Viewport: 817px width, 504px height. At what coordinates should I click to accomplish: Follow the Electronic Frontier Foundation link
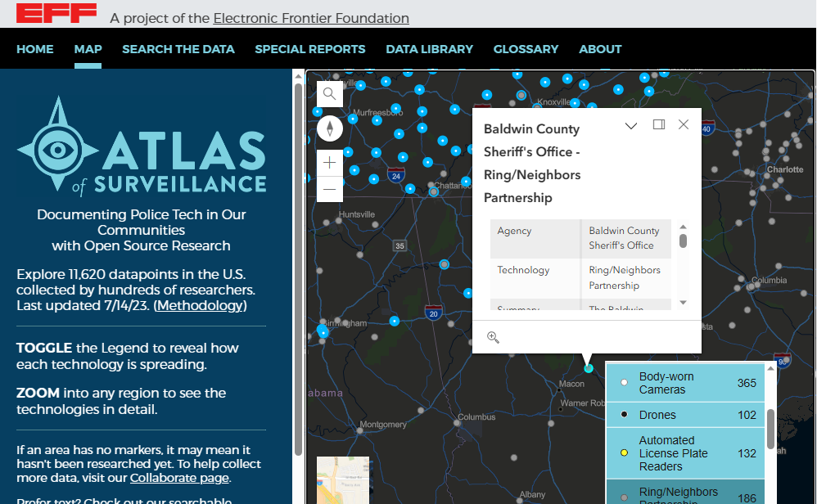pyautogui.click(x=311, y=18)
